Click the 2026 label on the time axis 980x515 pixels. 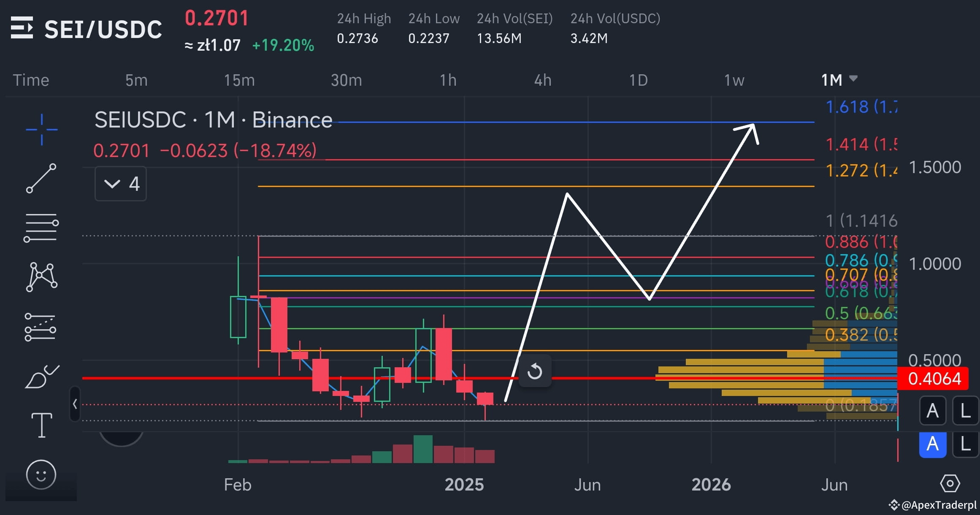(711, 485)
